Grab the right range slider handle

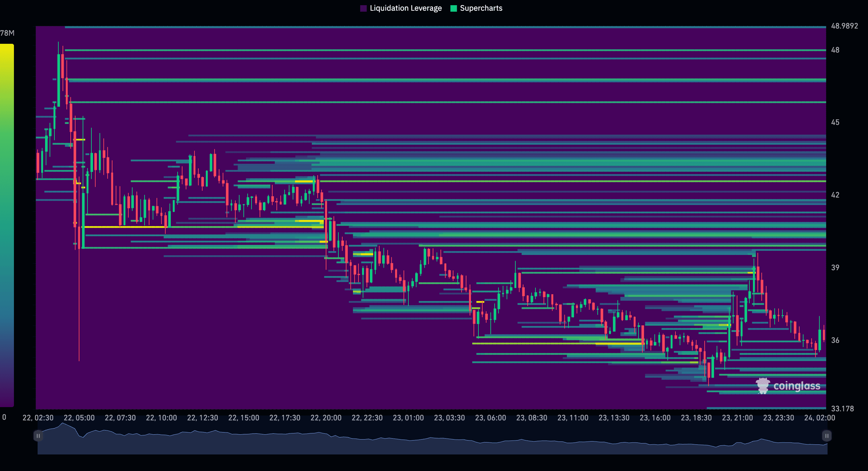[x=826, y=436]
